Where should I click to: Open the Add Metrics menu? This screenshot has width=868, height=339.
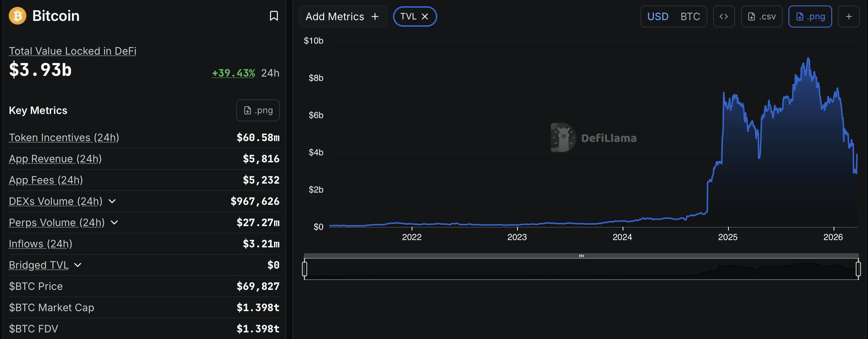click(342, 16)
